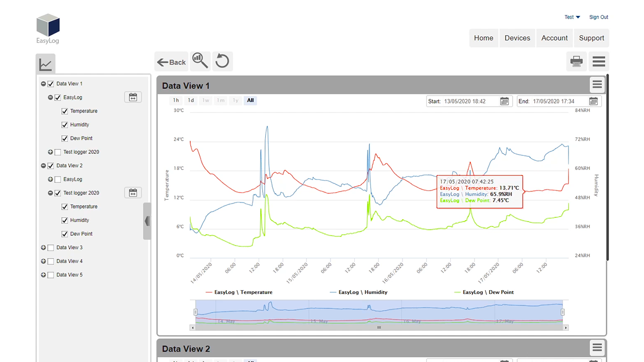The width and height of the screenshot is (644, 362).
Task: Click the navigator left scroll arrow
Action: [192, 327]
